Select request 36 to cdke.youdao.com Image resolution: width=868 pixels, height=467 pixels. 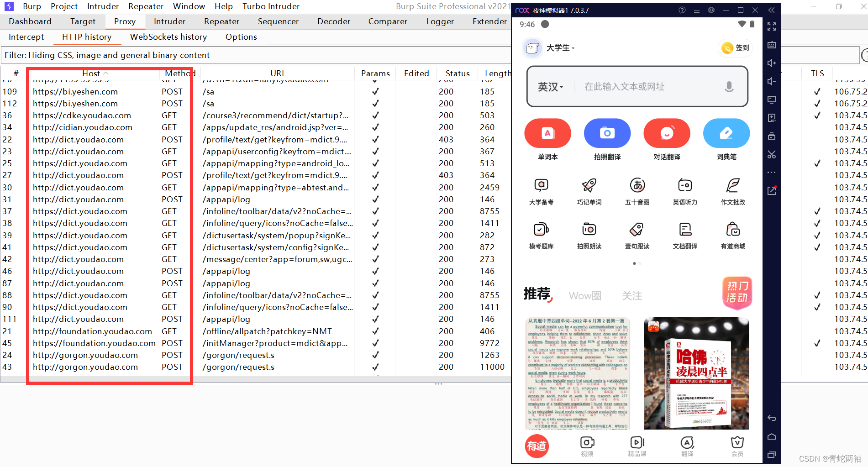pyautogui.click(x=256, y=115)
